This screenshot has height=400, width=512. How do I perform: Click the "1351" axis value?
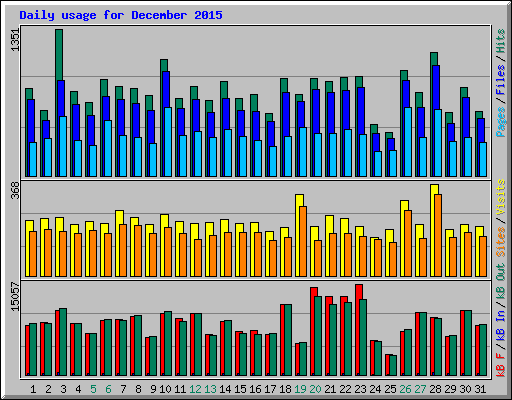[x=16, y=40]
